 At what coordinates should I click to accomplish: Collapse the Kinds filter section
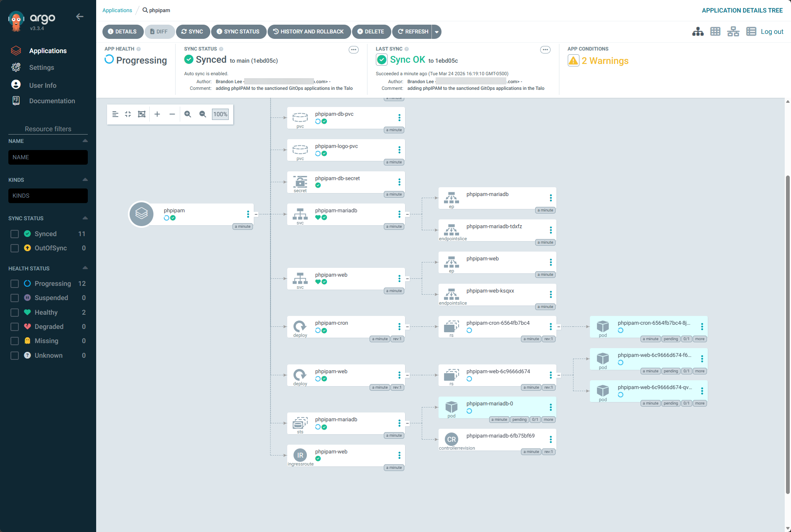click(85, 180)
